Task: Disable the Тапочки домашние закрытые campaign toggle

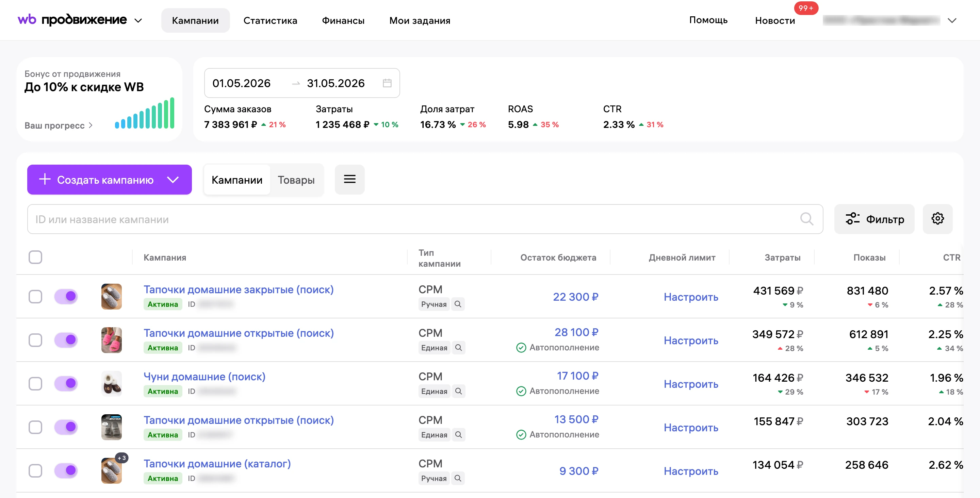Action: (66, 296)
